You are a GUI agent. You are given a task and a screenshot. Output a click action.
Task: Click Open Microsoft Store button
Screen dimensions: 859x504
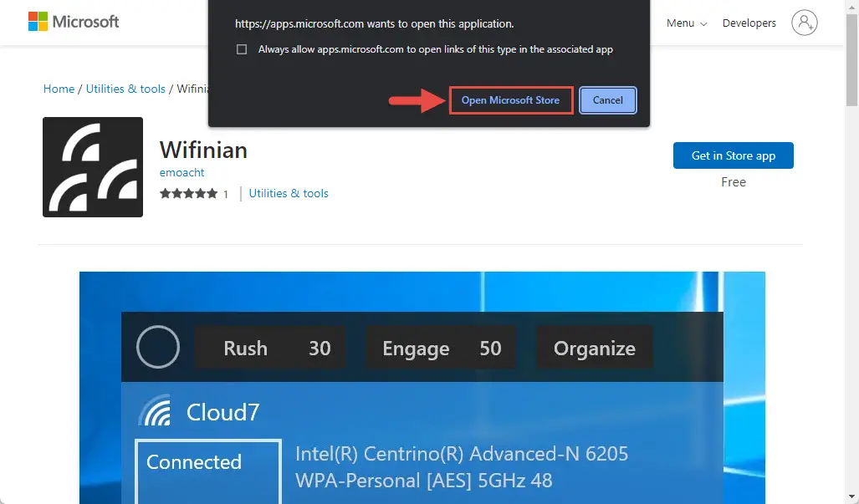pyautogui.click(x=510, y=100)
